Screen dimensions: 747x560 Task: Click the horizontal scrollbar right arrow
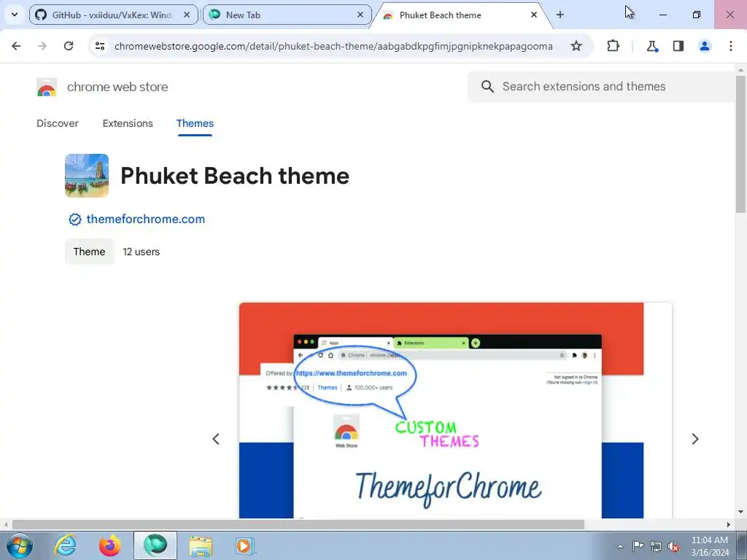[x=729, y=525]
